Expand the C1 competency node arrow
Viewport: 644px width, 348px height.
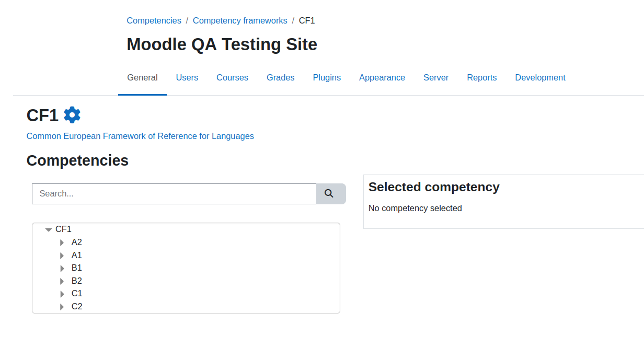(x=62, y=294)
